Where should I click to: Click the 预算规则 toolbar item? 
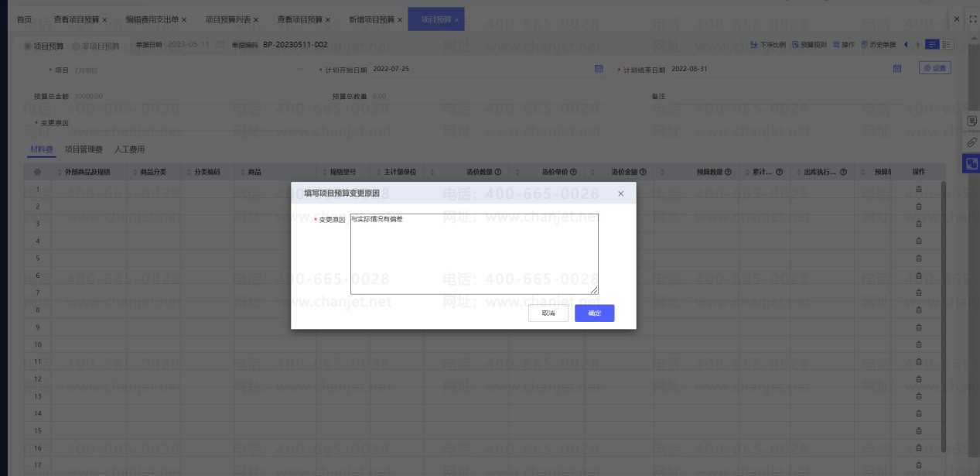(810, 45)
